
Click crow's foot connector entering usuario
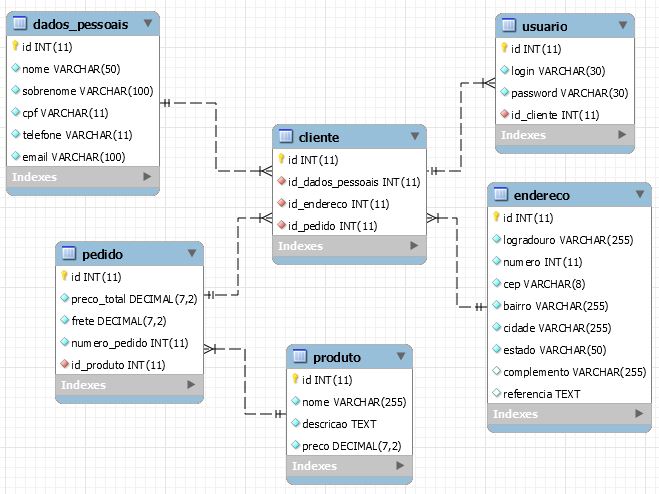tap(488, 83)
